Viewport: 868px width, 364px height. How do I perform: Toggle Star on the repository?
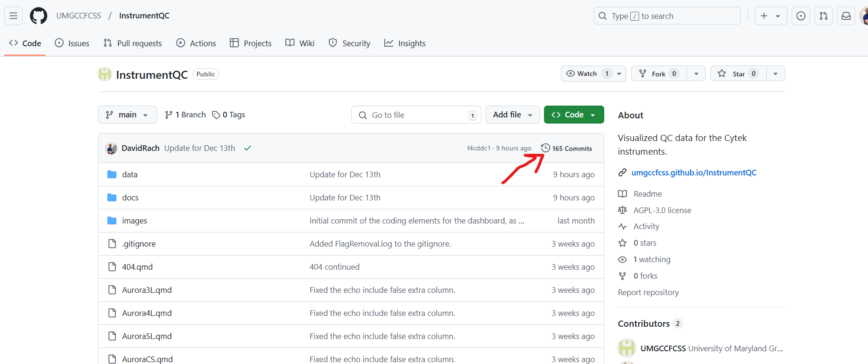(x=738, y=74)
